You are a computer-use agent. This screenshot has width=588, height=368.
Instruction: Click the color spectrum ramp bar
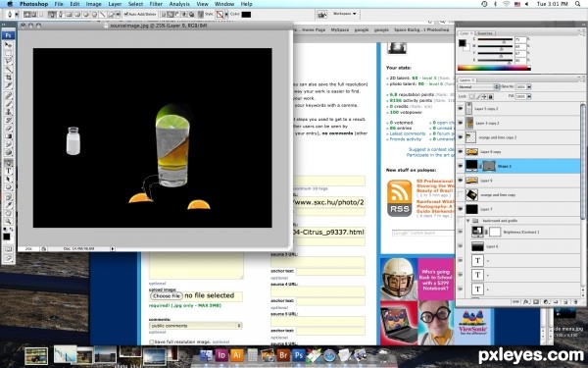pos(494,68)
